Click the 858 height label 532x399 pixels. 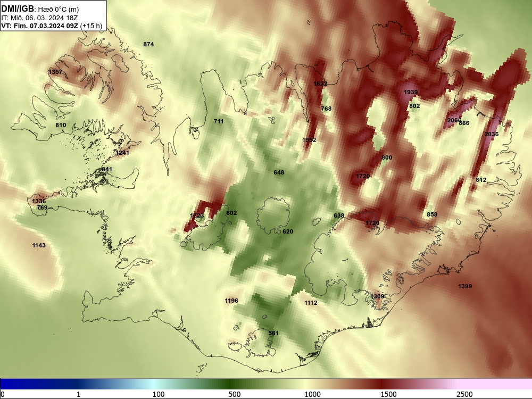click(x=432, y=214)
